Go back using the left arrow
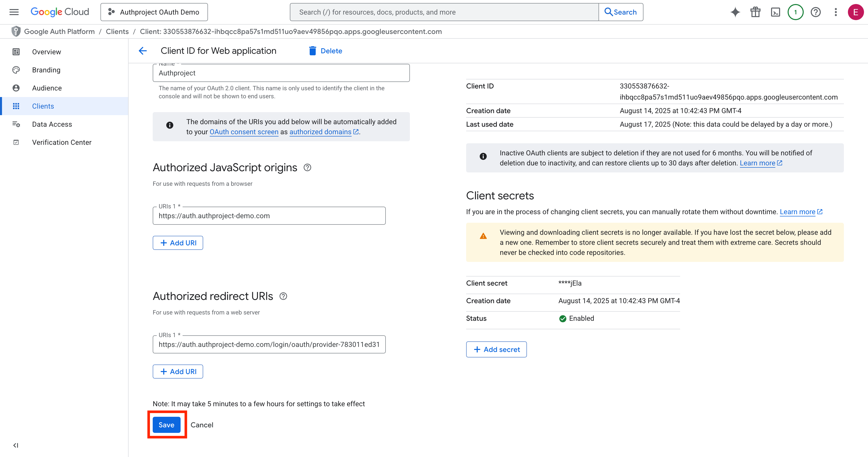868x457 pixels. tap(143, 51)
